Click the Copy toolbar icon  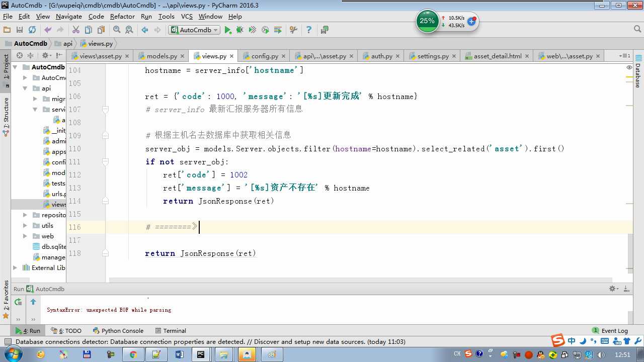pos(89,30)
